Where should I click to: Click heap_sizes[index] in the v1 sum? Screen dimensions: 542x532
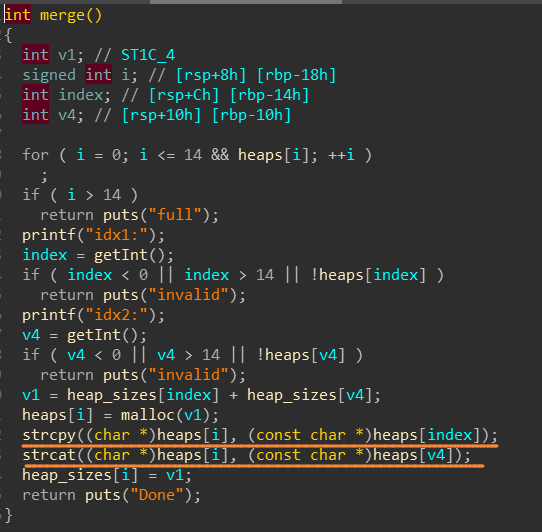pos(143,395)
